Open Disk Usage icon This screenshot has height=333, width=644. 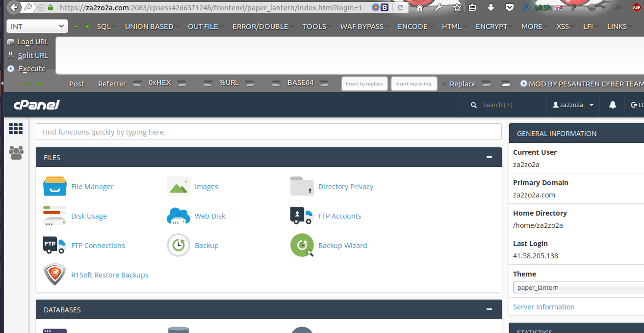click(x=55, y=216)
